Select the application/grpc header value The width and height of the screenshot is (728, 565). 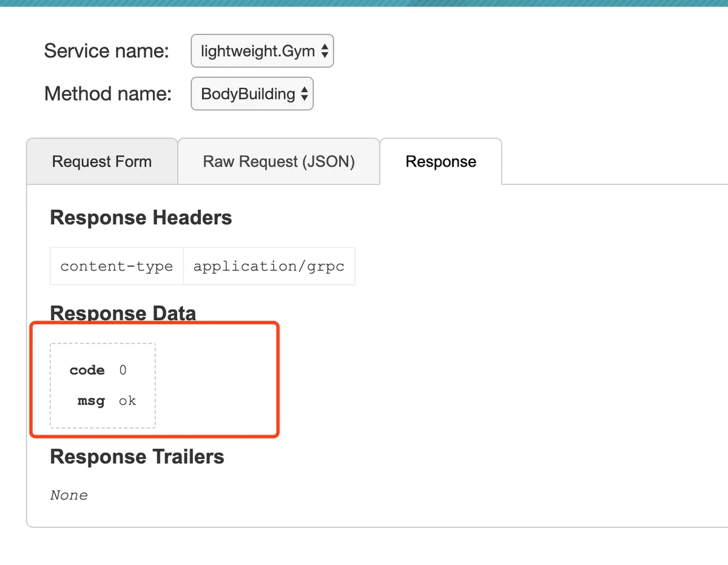pos(269,266)
